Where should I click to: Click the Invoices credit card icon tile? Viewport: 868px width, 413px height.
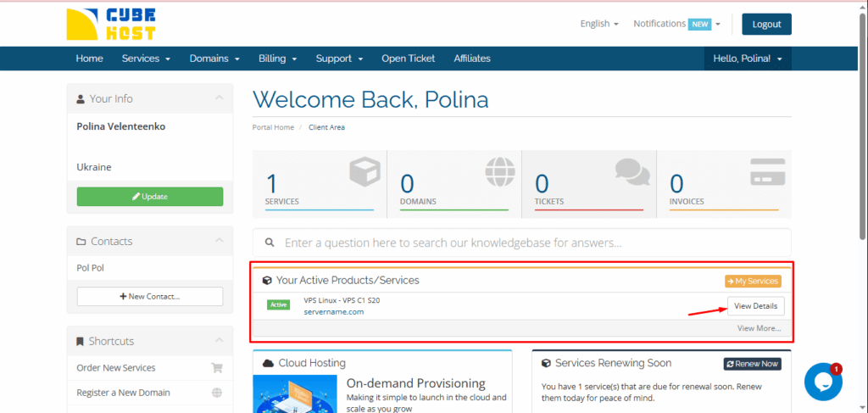767,172
